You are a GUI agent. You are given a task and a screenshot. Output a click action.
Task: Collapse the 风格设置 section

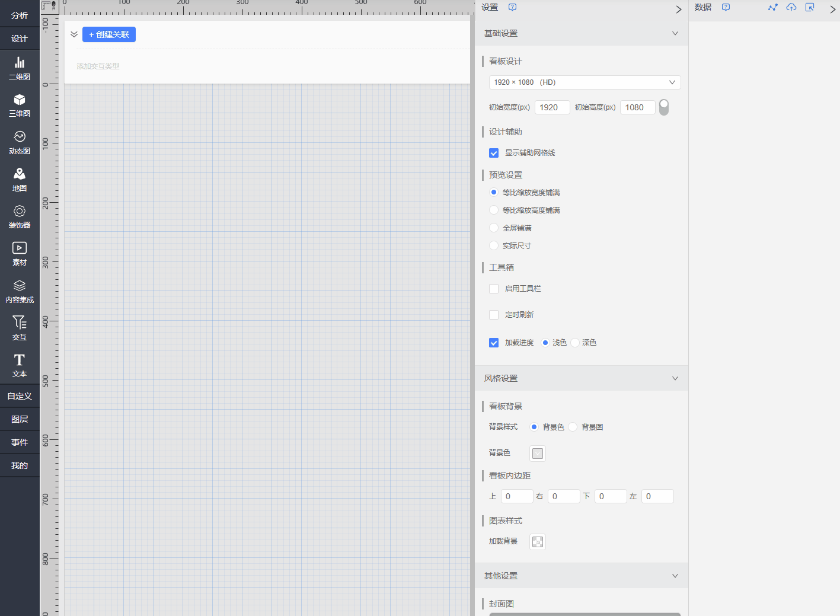(x=675, y=378)
